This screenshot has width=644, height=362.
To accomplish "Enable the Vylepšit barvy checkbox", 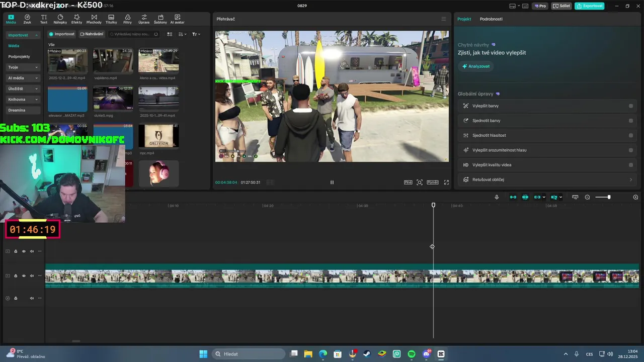I will click(631, 106).
